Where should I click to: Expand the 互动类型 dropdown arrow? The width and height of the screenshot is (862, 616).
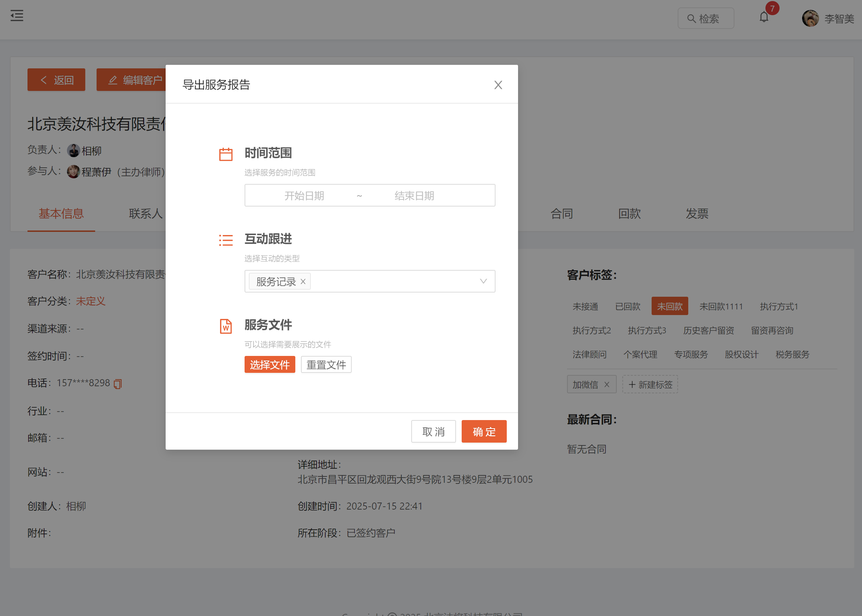coord(483,281)
